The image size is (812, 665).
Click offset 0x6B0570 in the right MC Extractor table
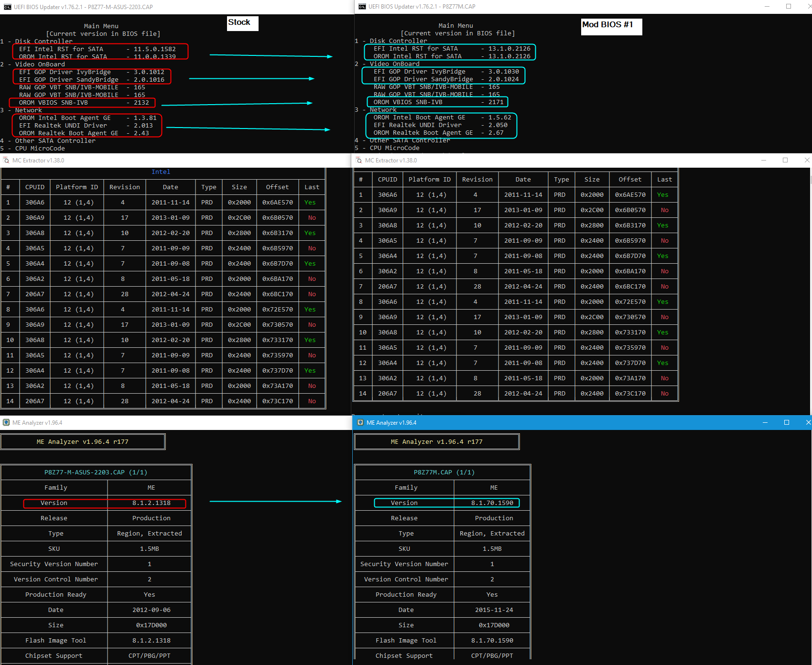pos(630,210)
